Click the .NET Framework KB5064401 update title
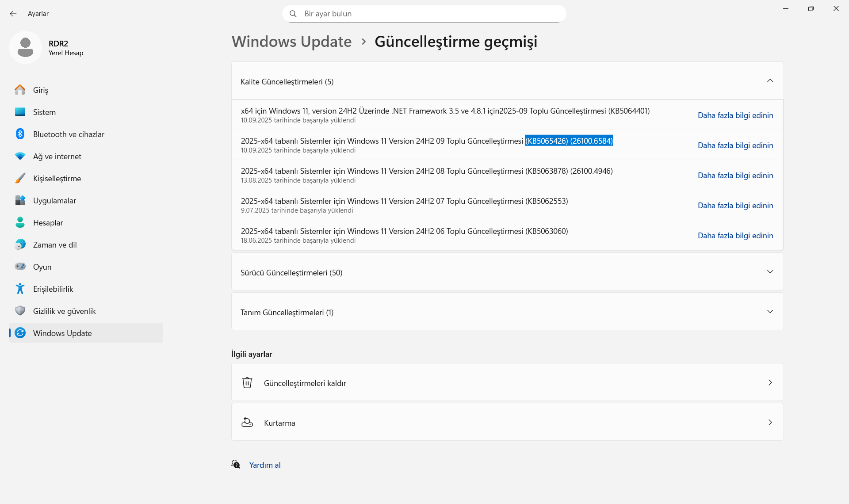The image size is (849, 504). point(445,111)
